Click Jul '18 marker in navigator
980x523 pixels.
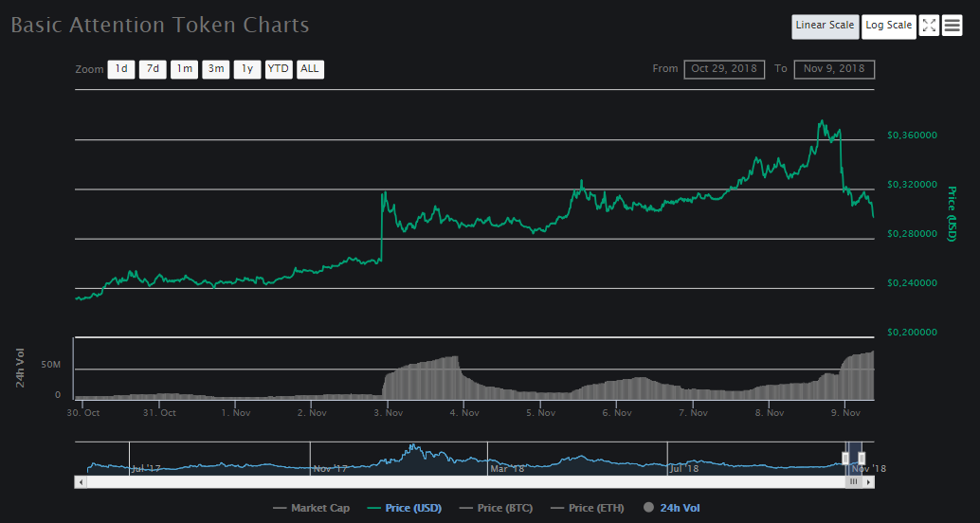click(x=683, y=469)
